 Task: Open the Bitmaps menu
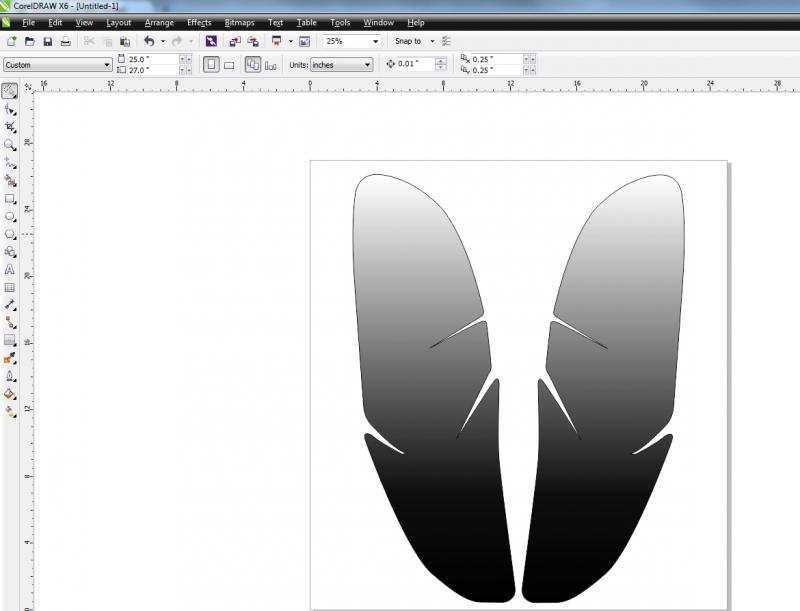(239, 22)
